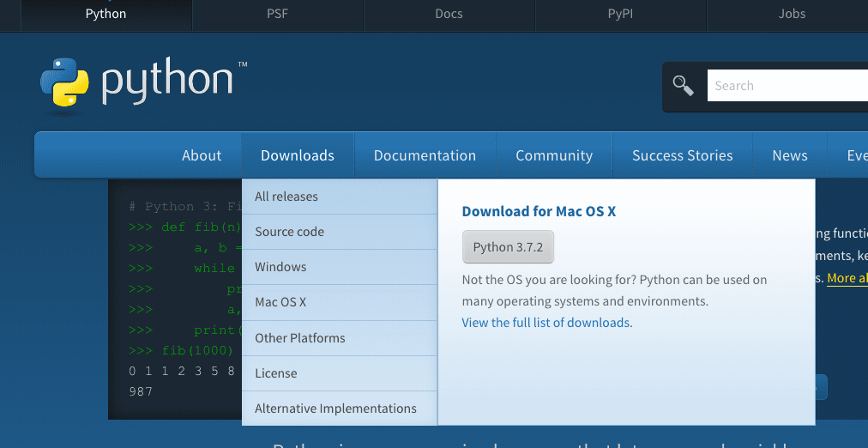The width and height of the screenshot is (868, 448).
Task: Switch to the Docs top tab
Action: 449,14
